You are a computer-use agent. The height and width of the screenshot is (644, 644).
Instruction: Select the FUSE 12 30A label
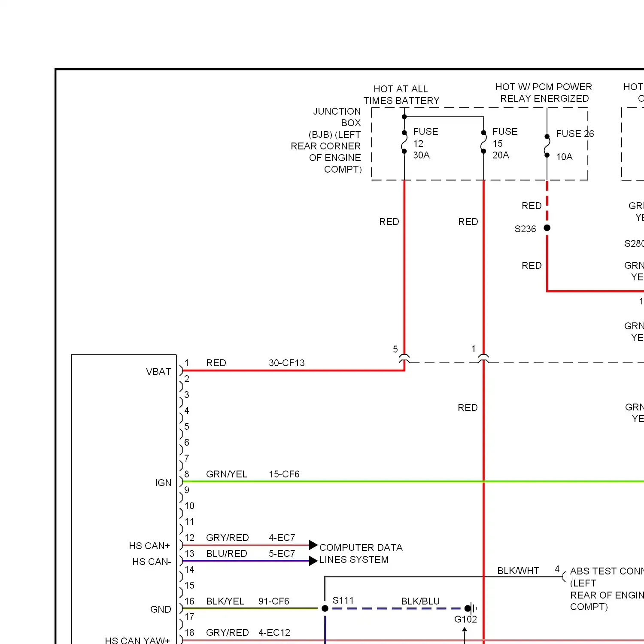click(425, 143)
